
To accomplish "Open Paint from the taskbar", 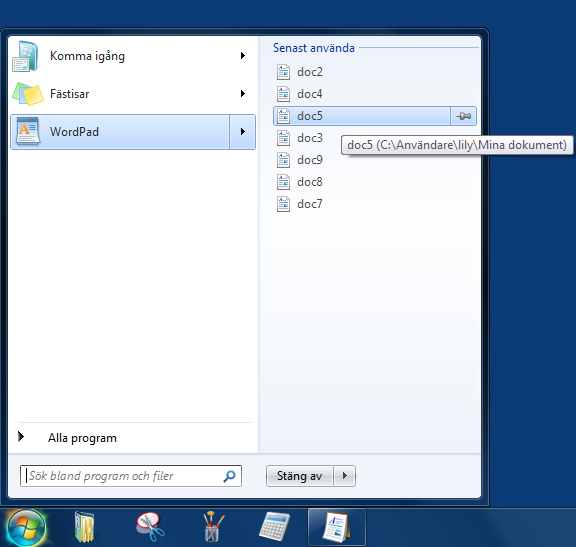I will (x=213, y=527).
